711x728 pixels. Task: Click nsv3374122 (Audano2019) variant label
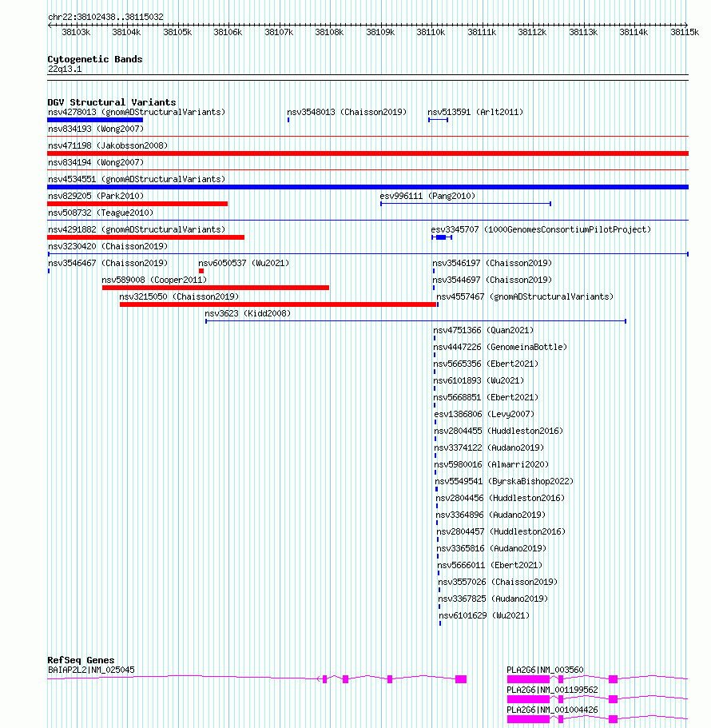pyautogui.click(x=489, y=448)
